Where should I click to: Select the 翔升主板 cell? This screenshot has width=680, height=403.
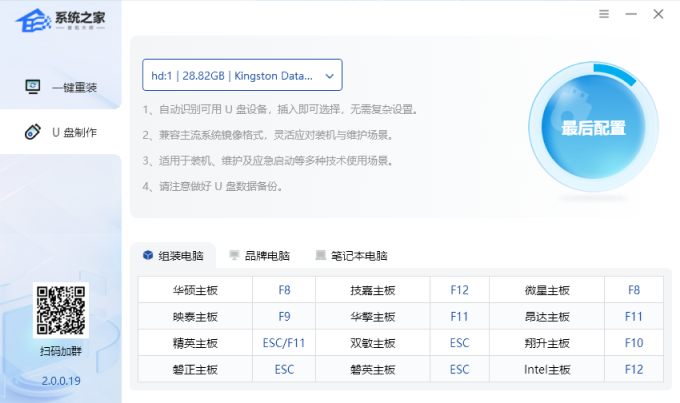547,343
